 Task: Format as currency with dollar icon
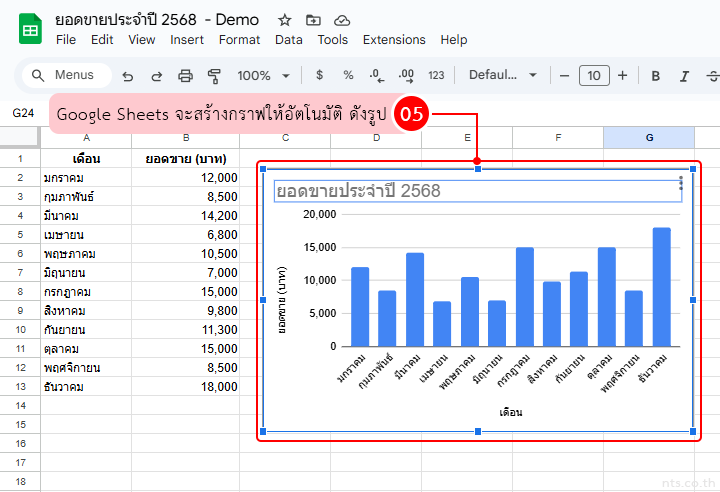point(319,75)
